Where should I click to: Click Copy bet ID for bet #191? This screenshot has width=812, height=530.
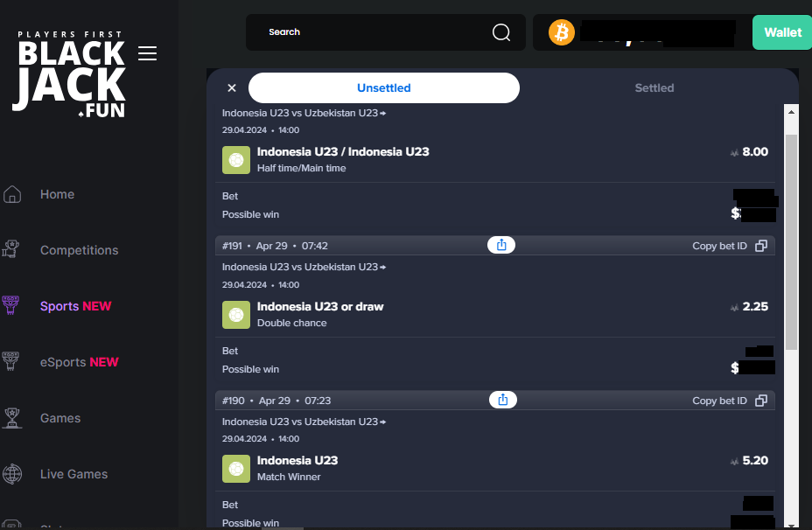point(719,246)
